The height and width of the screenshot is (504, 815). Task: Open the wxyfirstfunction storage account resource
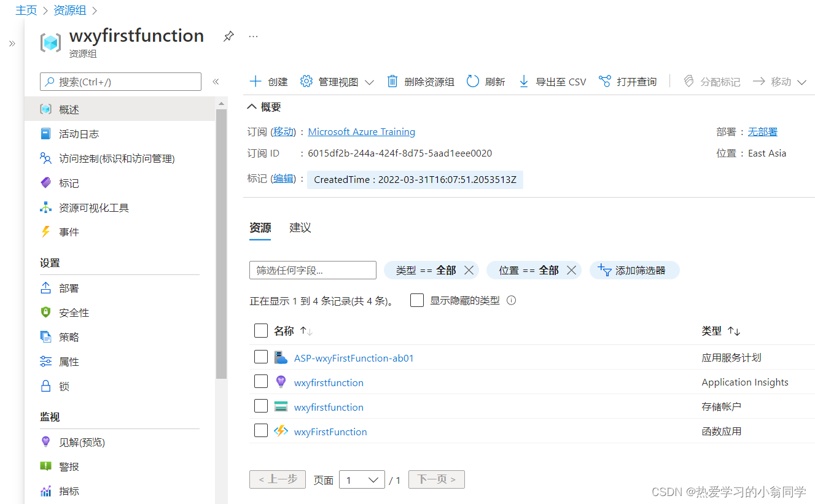[329, 407]
